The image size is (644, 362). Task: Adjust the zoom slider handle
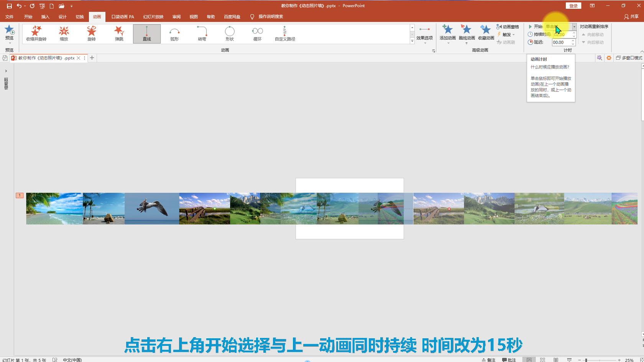pyautogui.click(x=586, y=360)
